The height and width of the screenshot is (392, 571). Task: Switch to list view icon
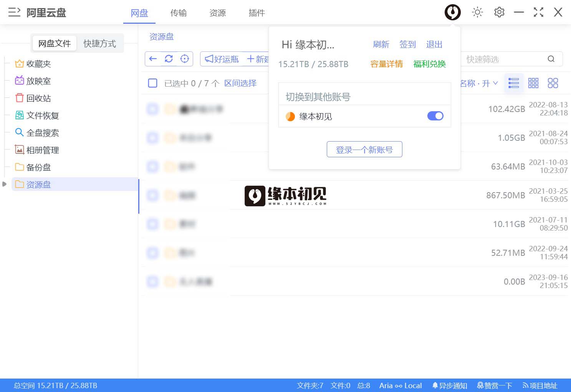(x=513, y=83)
